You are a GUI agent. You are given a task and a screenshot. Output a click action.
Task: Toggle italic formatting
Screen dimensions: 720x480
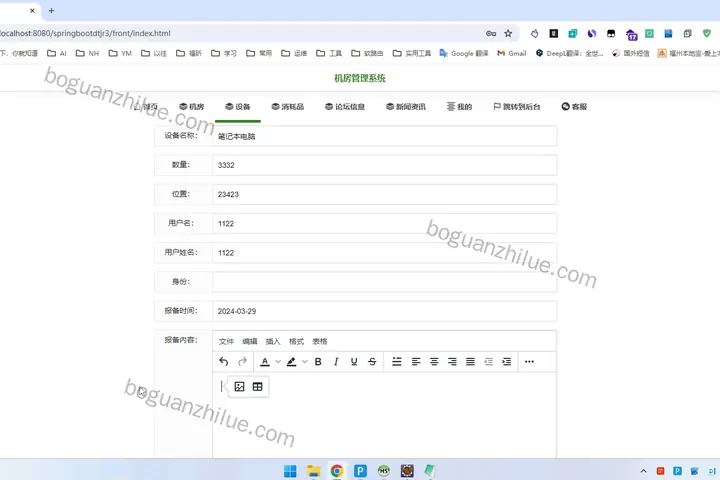pos(336,362)
